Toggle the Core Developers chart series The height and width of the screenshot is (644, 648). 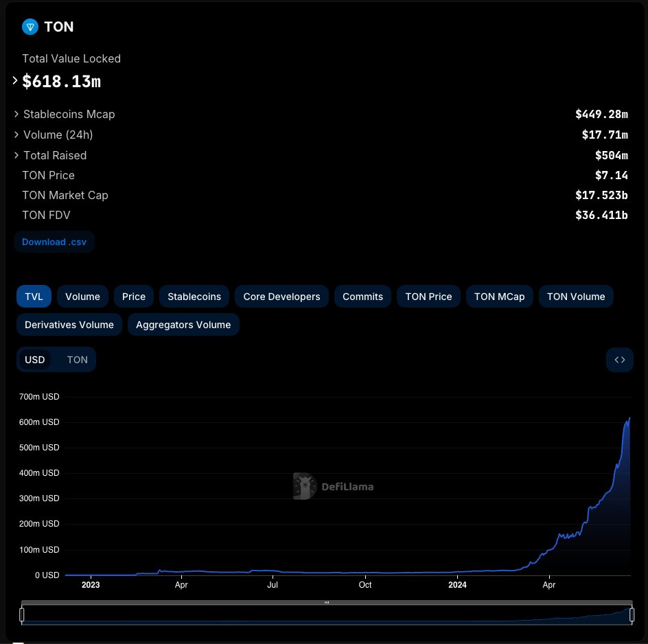282,297
